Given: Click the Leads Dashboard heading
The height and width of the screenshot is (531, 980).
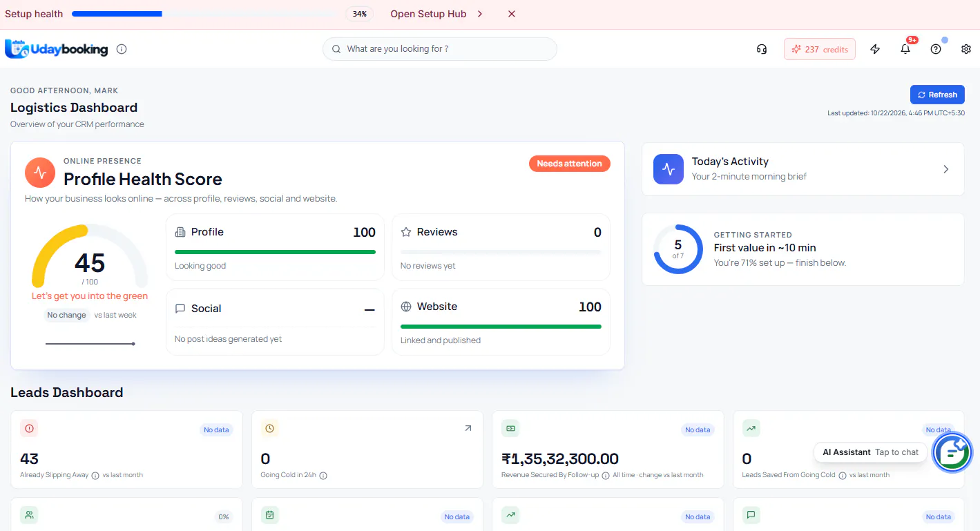Looking at the screenshot, I should [67, 392].
